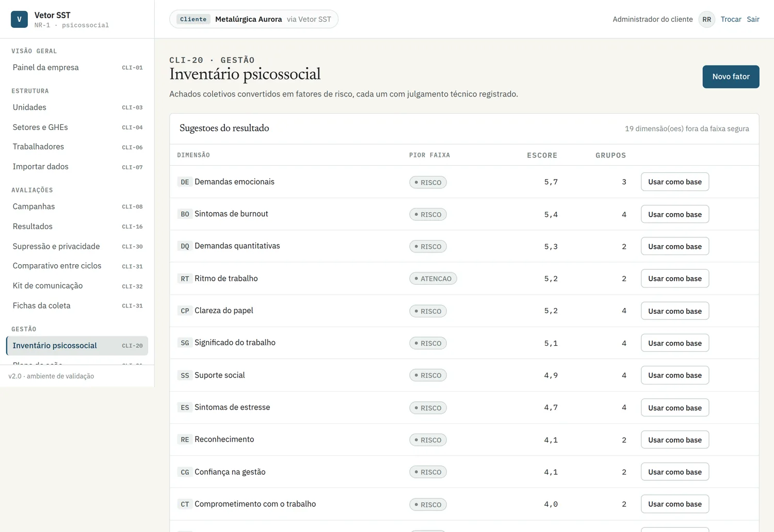774x532 pixels.
Task: Click the SS code badge for Suporte social
Action: (x=185, y=375)
